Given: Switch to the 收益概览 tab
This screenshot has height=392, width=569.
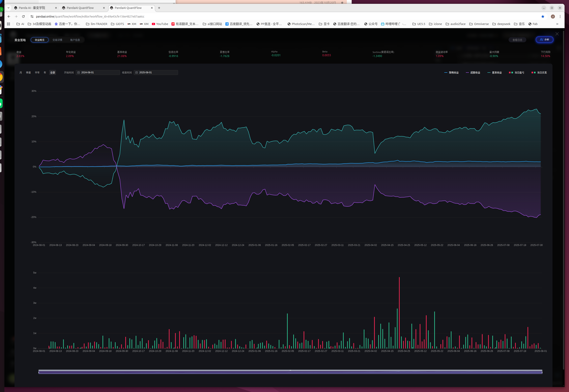Looking at the screenshot, I should (x=39, y=40).
